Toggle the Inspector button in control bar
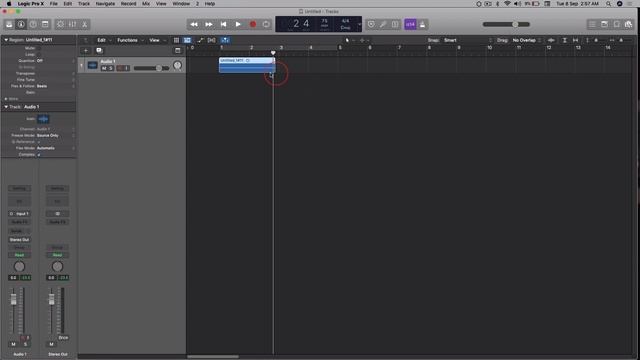Image resolution: width=640 pixels, height=360 pixels. (21, 24)
